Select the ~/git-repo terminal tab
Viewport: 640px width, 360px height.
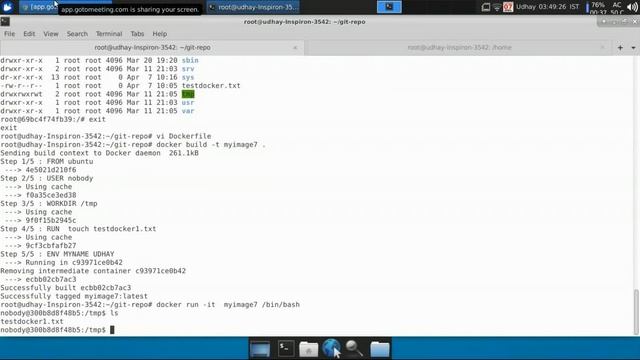(x=152, y=48)
